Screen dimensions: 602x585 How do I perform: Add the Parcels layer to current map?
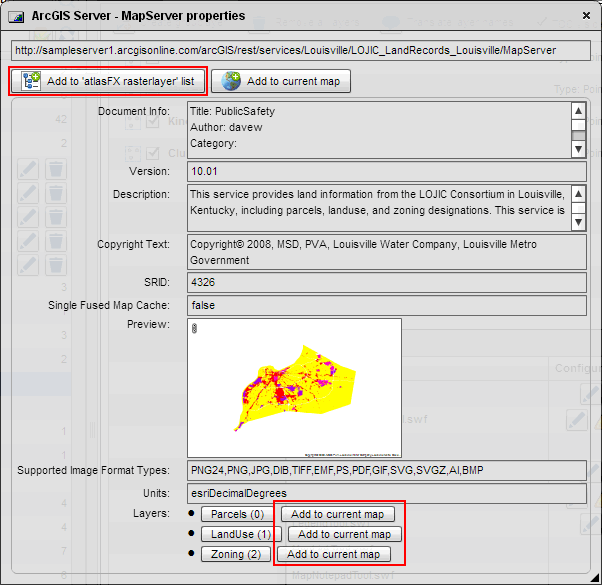pyautogui.click(x=337, y=514)
